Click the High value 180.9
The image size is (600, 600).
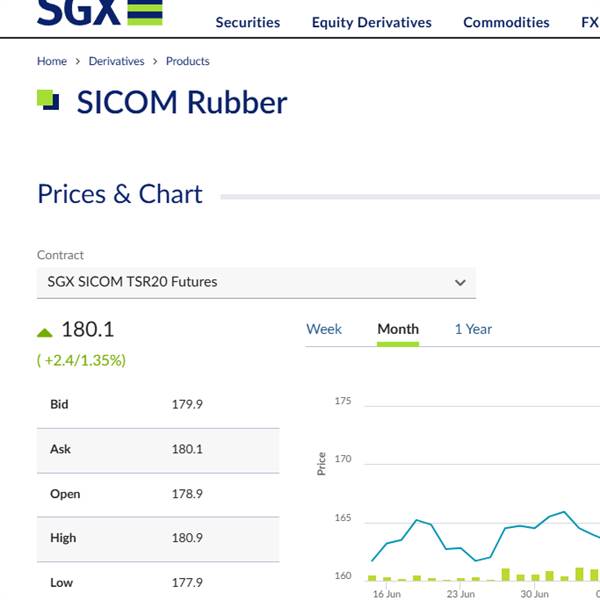point(187,538)
